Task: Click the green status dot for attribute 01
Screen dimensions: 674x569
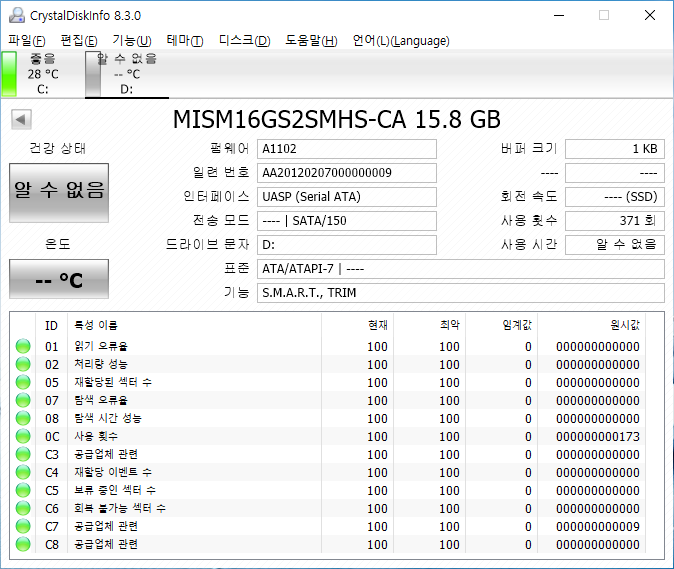Action: [x=22, y=347]
